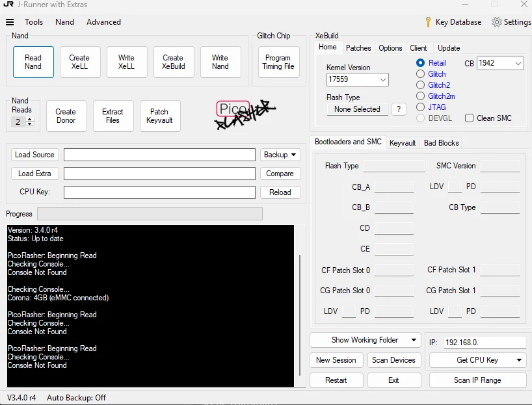Click 'Auto Backup: Off' in status bar
Image resolution: width=532 pixels, height=405 pixels.
coord(76,398)
